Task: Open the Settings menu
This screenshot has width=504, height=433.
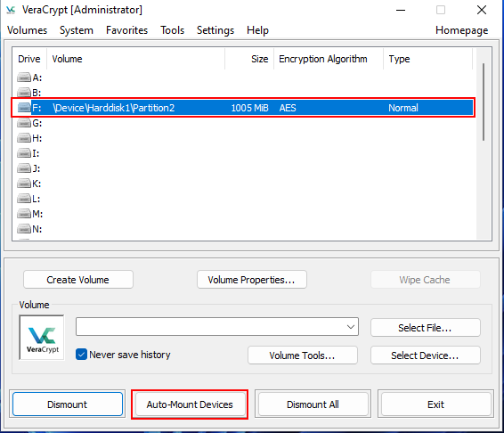Action: tap(215, 30)
